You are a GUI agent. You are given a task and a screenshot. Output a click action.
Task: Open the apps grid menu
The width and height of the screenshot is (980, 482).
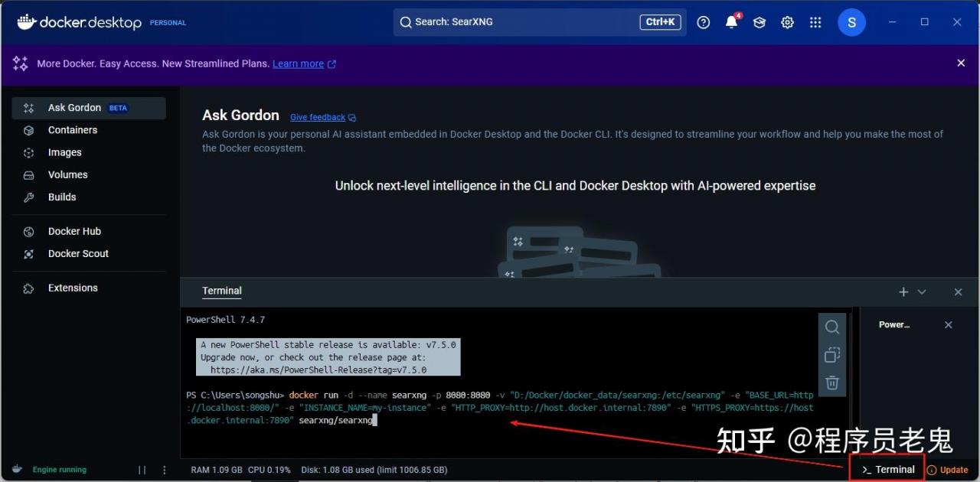[x=815, y=22]
